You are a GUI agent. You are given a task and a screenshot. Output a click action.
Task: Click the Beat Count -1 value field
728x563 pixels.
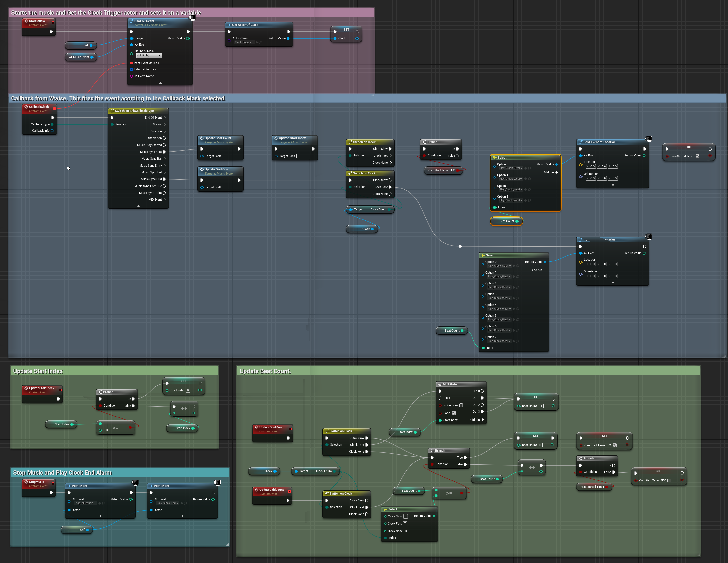[x=541, y=406]
